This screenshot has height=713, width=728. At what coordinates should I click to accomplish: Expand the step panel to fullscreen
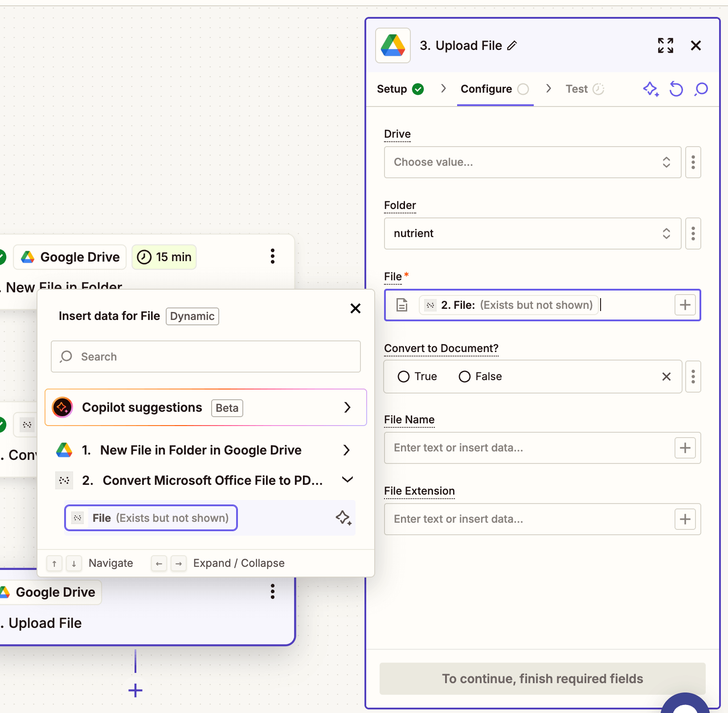click(665, 45)
